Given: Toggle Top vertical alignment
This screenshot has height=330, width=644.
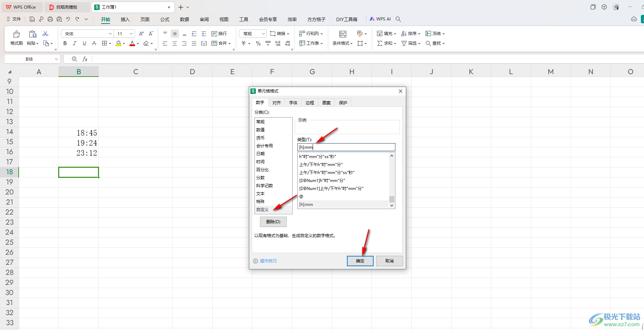Looking at the screenshot, I should coord(165,34).
